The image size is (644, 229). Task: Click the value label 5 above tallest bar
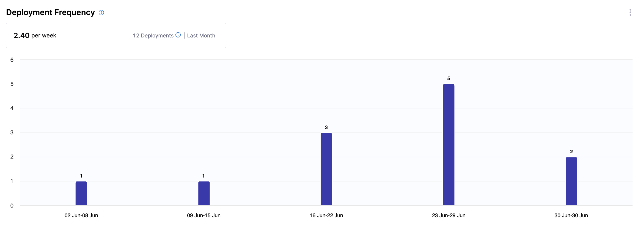tap(448, 78)
